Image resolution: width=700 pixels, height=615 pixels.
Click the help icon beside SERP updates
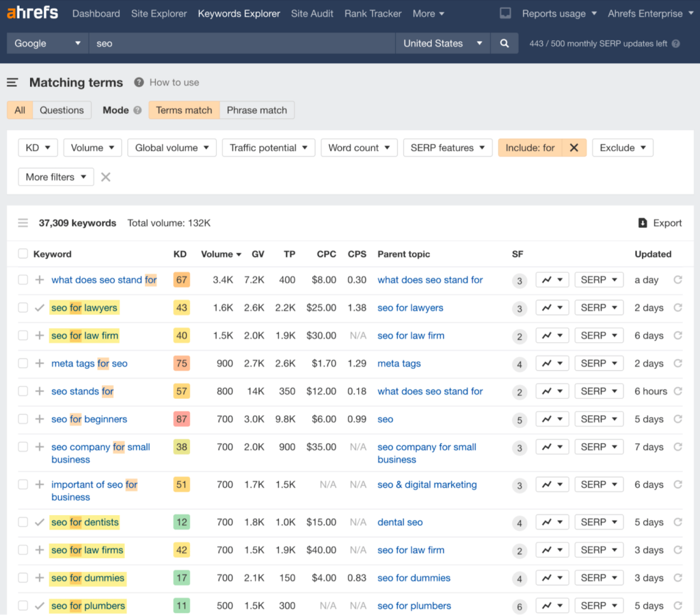(x=675, y=44)
